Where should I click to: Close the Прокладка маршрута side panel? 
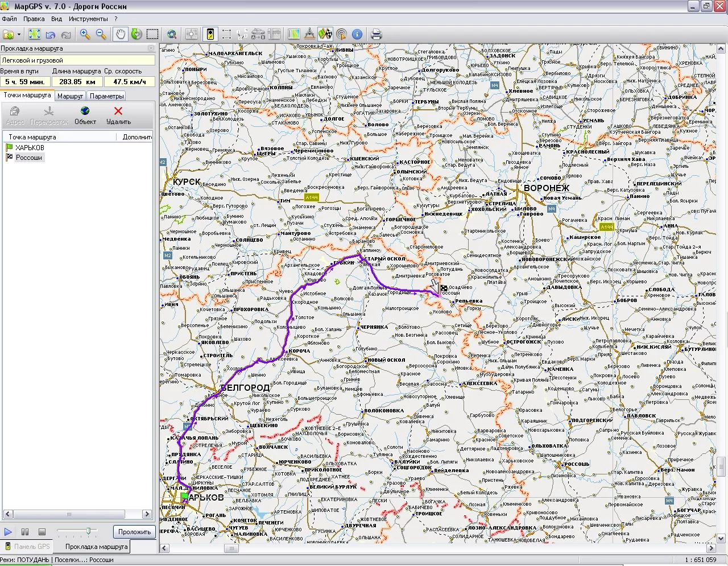[151, 48]
